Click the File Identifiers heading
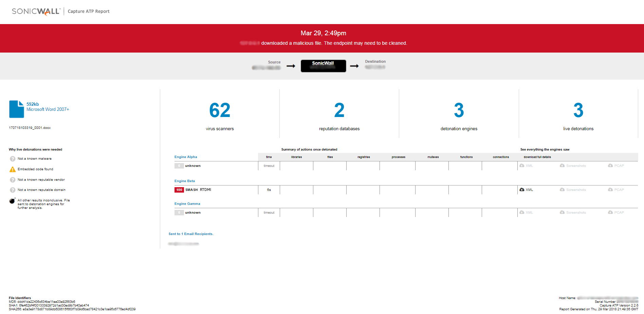Screen dimensions: 644x314 coord(20,298)
